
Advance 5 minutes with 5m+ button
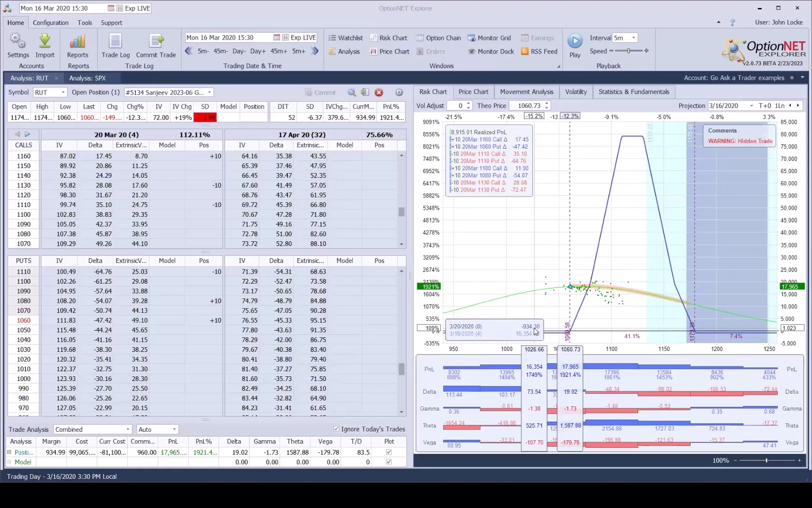[x=299, y=51]
